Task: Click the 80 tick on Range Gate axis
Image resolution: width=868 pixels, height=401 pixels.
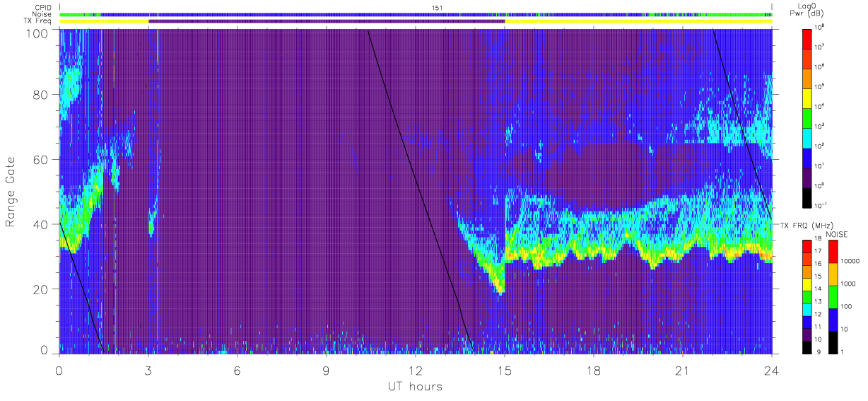Action: point(41,94)
